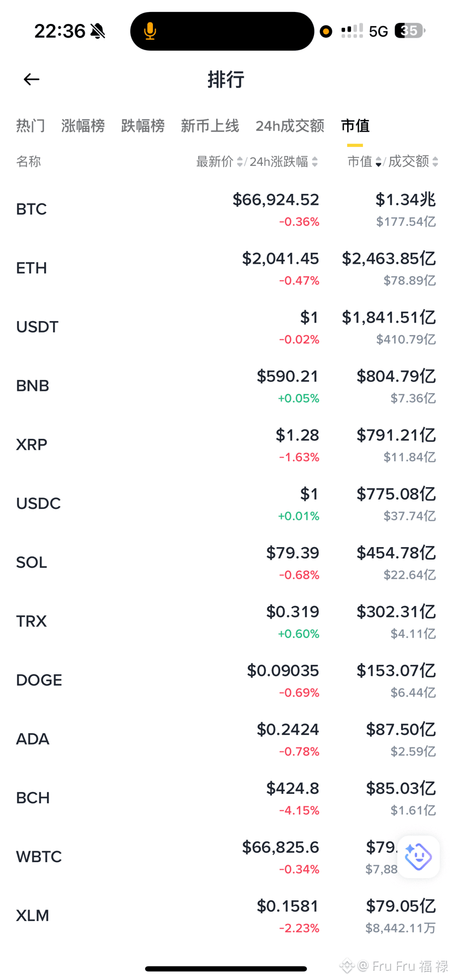Open the BTC row

(x=226, y=210)
